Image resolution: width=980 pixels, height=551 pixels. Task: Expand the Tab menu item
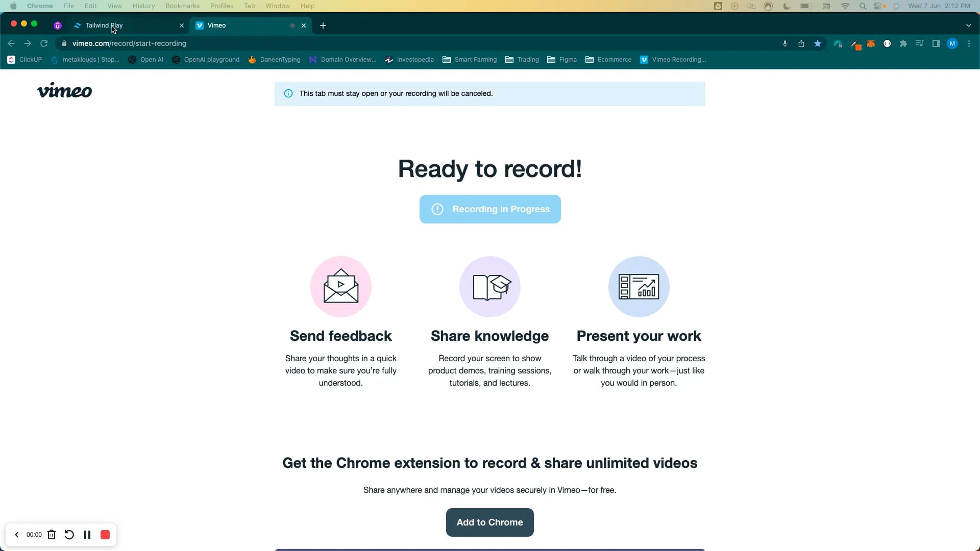[250, 6]
